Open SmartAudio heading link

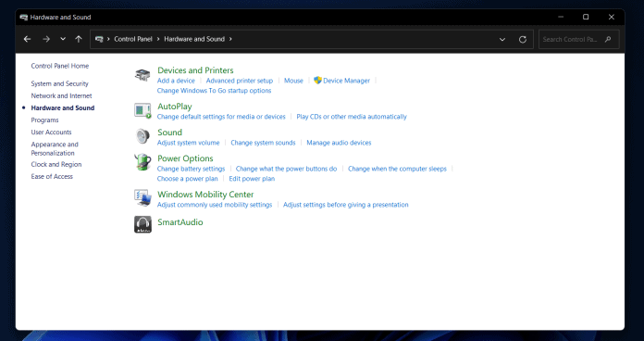180,222
